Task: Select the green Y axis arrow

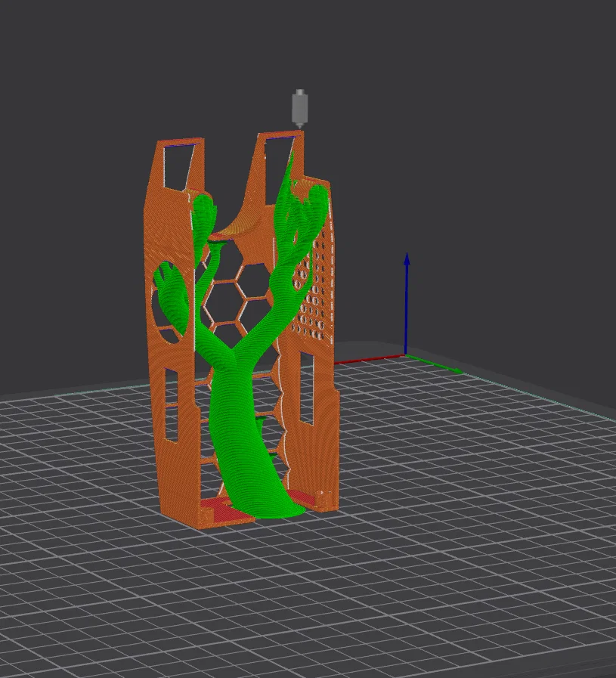Action: (x=435, y=364)
